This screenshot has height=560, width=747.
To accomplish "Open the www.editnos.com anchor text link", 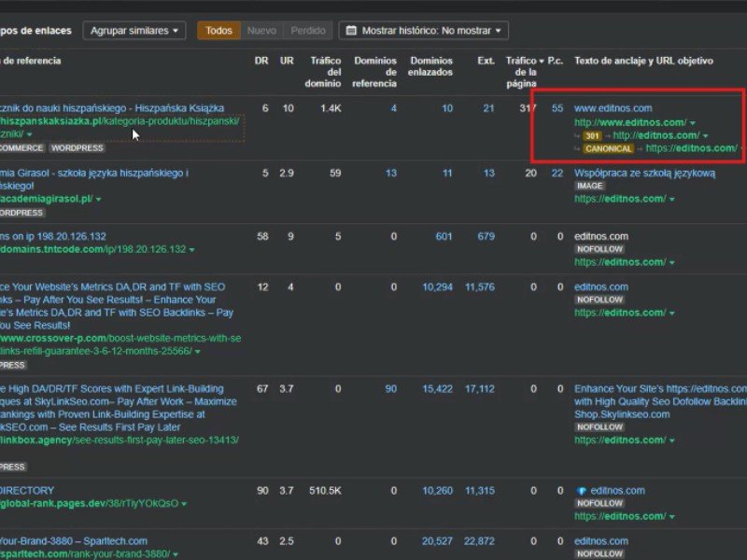I will tap(613, 108).
